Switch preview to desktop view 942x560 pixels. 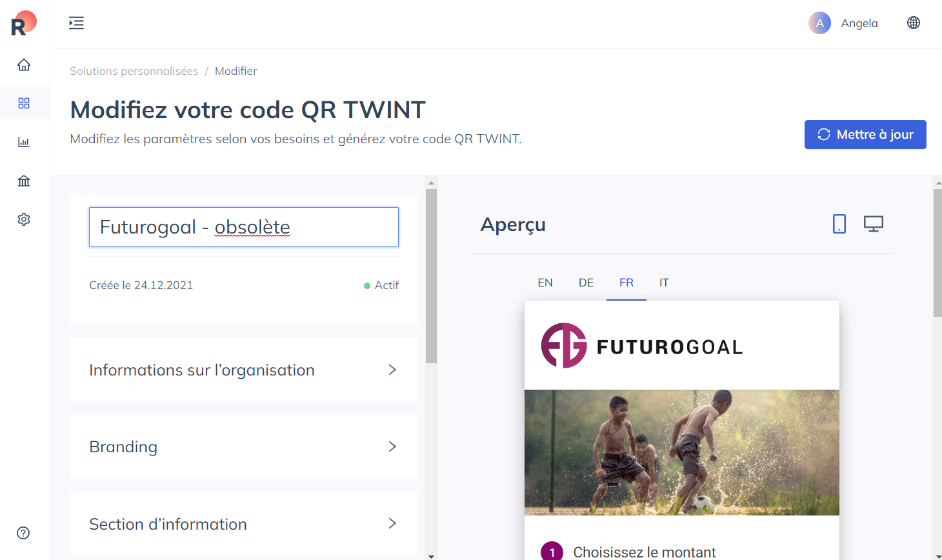pos(874,224)
